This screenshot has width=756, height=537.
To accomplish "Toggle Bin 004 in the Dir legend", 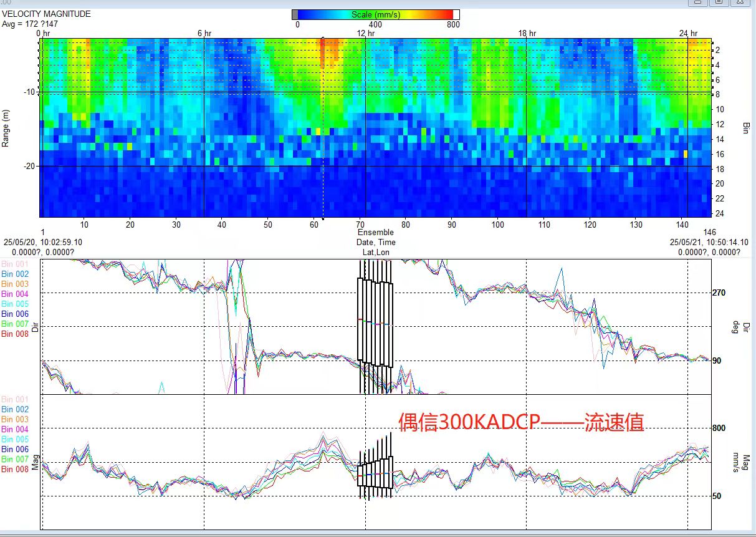I will [x=15, y=294].
